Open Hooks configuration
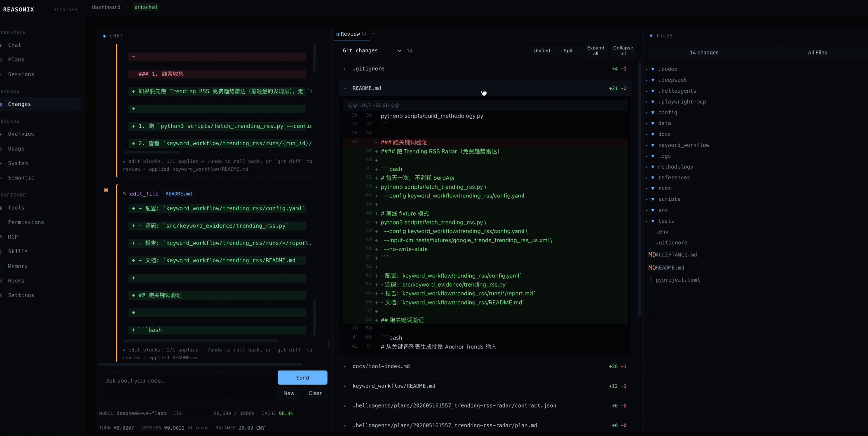Viewport: 868px width, 436px height. tap(16, 281)
